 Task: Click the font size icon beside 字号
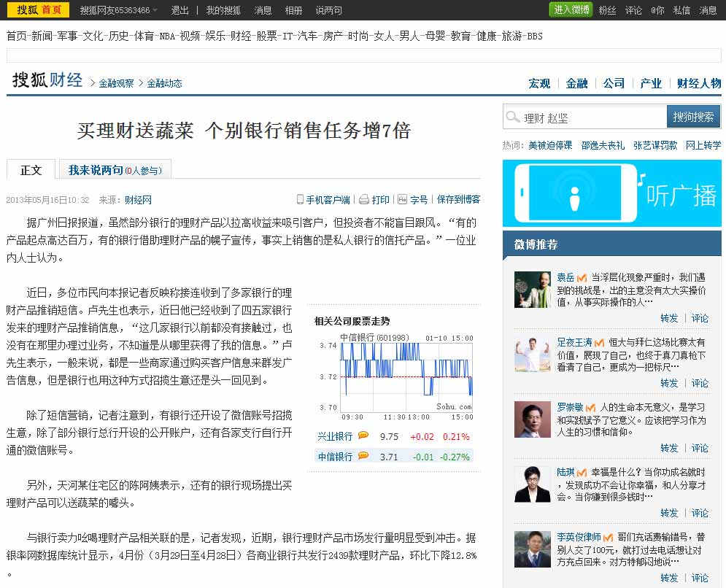tap(402, 200)
